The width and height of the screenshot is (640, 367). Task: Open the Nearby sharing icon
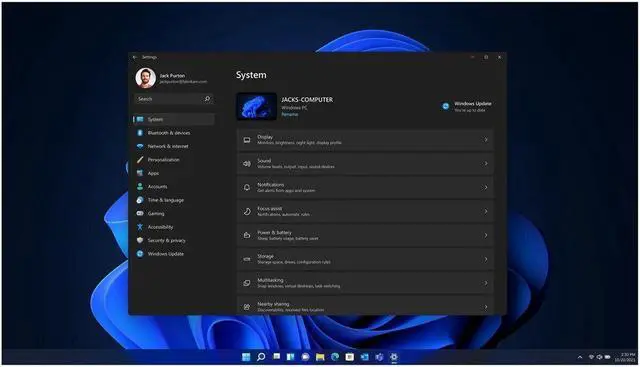tap(247, 307)
